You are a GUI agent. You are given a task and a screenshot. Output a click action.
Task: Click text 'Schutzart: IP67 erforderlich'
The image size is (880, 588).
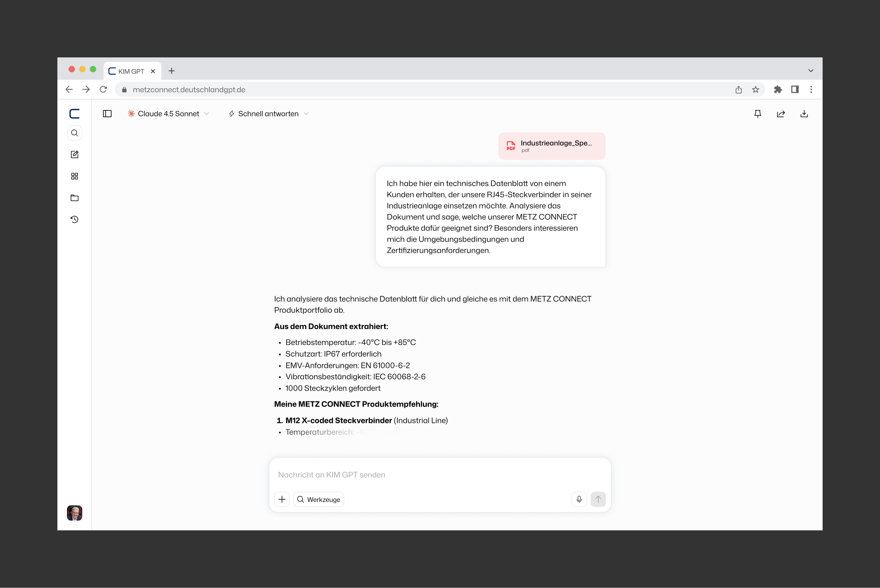point(333,354)
